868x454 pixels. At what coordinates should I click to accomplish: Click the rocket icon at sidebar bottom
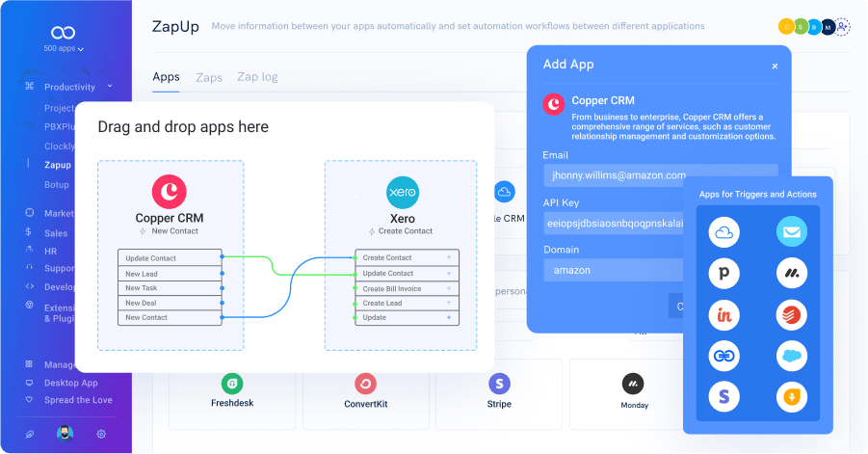(x=30, y=434)
